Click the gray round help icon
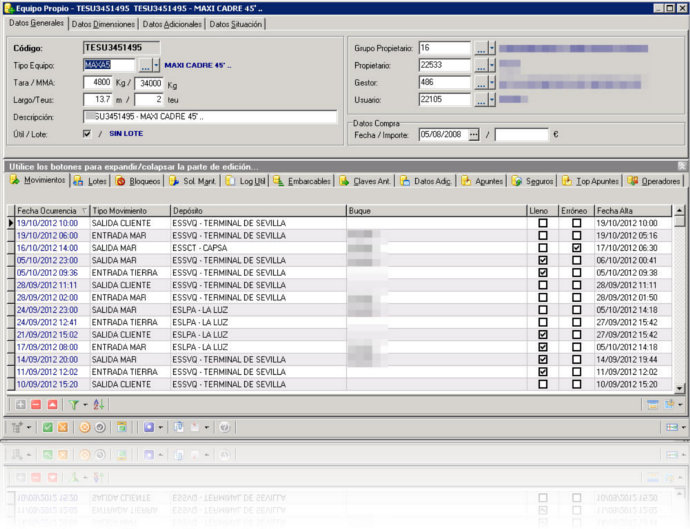The height and width of the screenshot is (529, 690). (224, 427)
